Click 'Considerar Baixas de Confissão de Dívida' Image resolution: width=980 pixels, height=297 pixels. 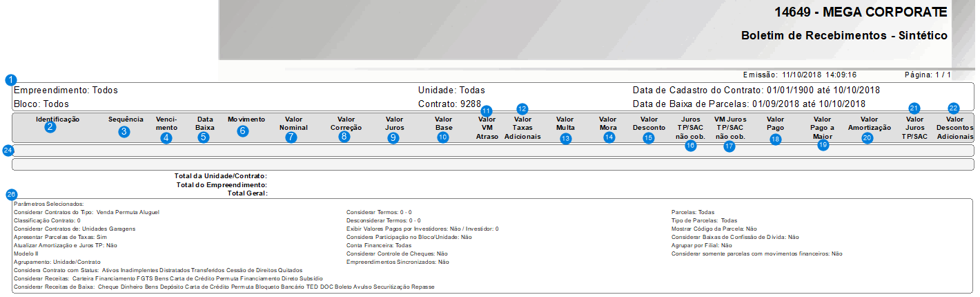click(735, 237)
